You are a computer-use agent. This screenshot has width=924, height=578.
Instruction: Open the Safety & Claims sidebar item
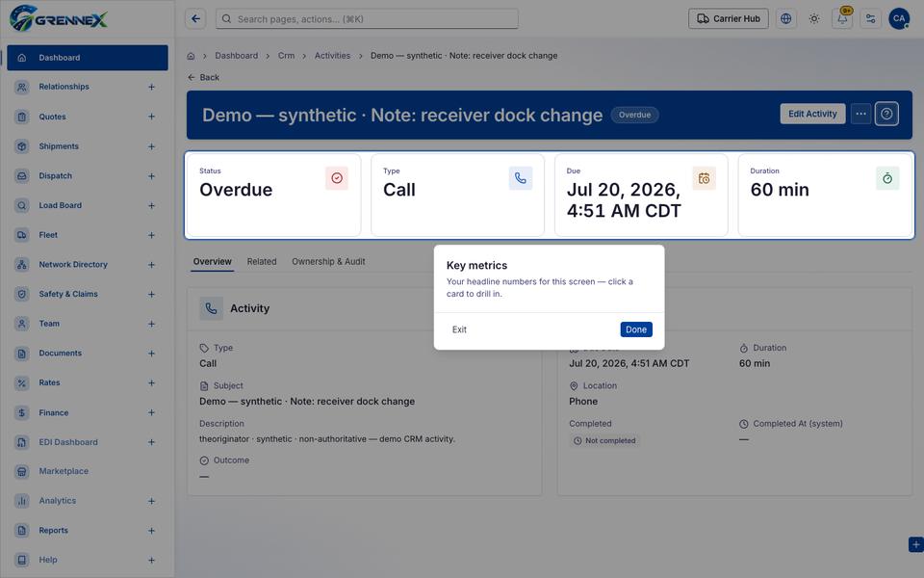point(88,295)
